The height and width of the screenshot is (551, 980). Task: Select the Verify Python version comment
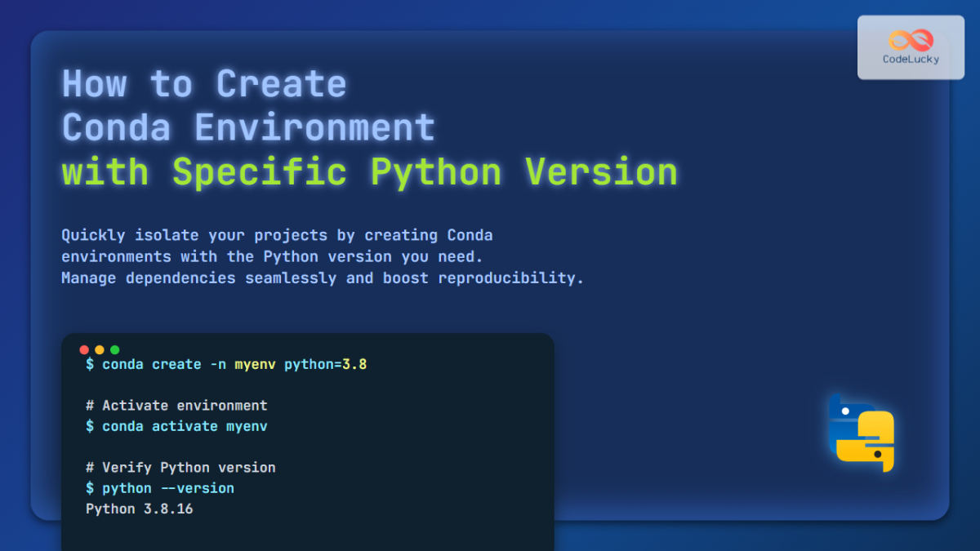click(x=180, y=467)
